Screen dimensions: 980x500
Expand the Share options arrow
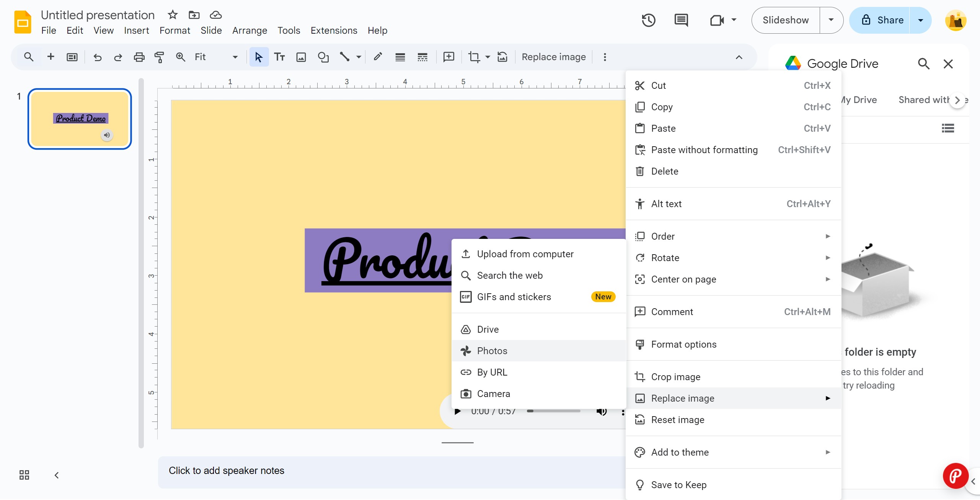click(x=921, y=20)
